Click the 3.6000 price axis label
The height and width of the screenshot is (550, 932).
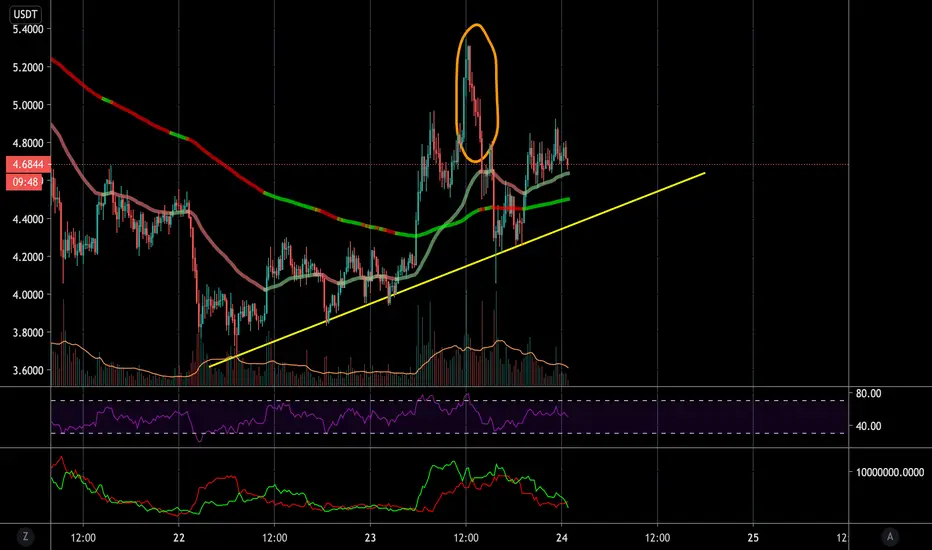pyautogui.click(x=28, y=370)
